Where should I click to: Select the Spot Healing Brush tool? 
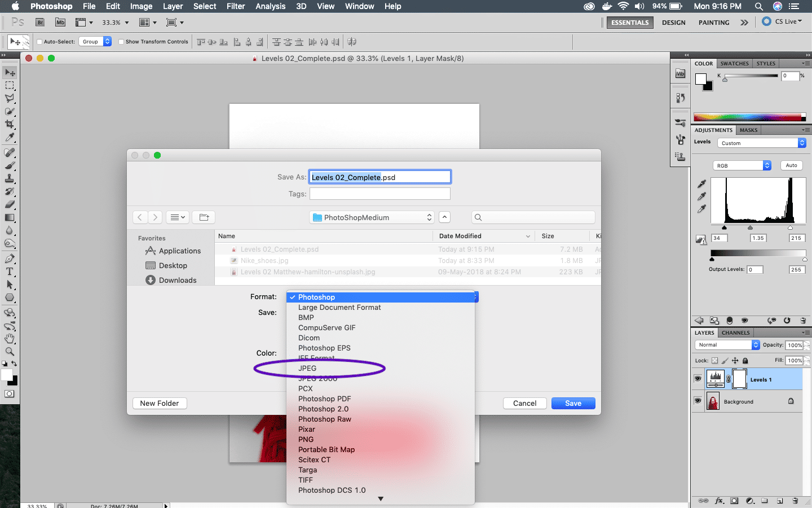pyautogui.click(x=10, y=152)
